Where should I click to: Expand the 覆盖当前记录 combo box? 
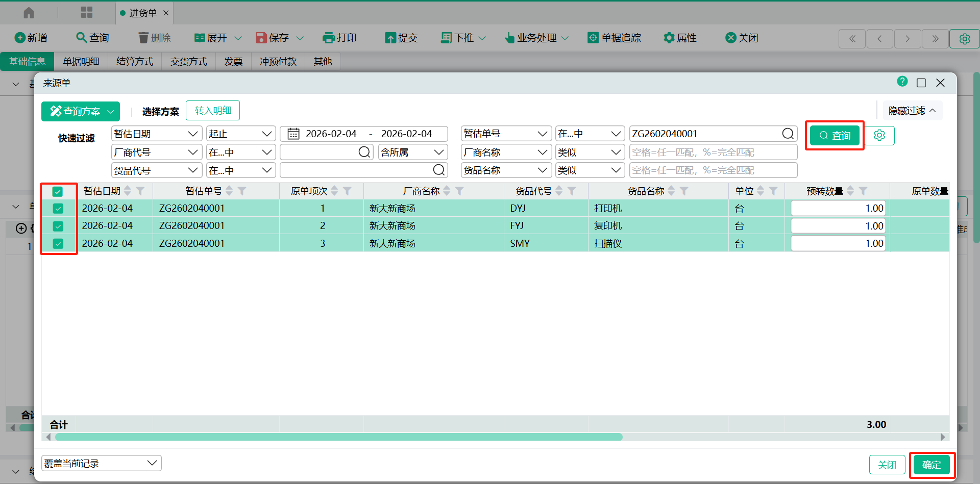pos(101,463)
